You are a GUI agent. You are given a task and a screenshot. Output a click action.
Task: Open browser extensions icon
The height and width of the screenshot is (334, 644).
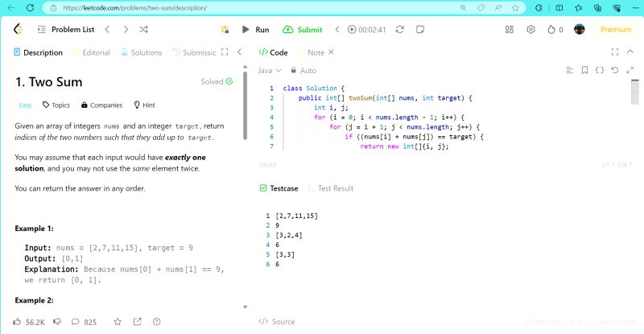click(x=539, y=8)
